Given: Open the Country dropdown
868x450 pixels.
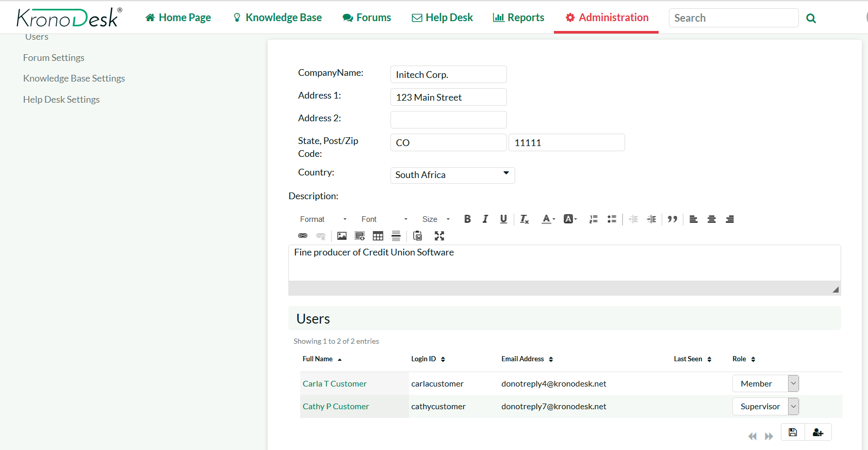Looking at the screenshot, I should pos(452,175).
